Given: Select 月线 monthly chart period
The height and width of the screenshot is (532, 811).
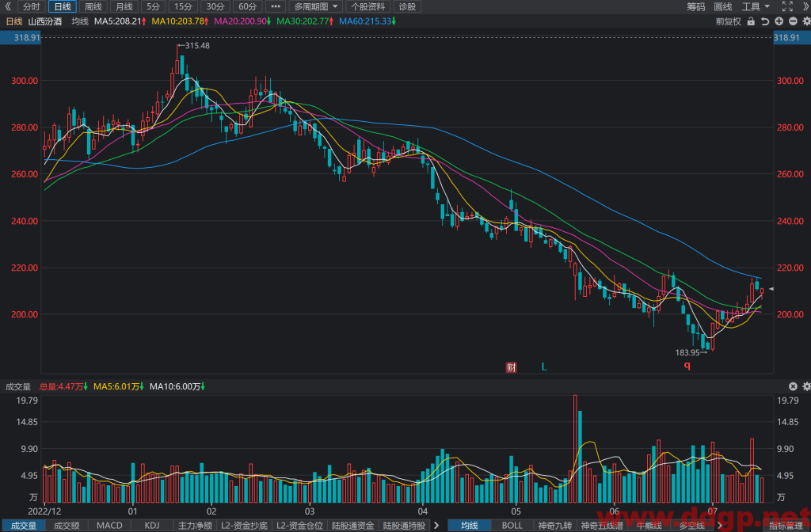Looking at the screenshot, I should (x=124, y=6).
